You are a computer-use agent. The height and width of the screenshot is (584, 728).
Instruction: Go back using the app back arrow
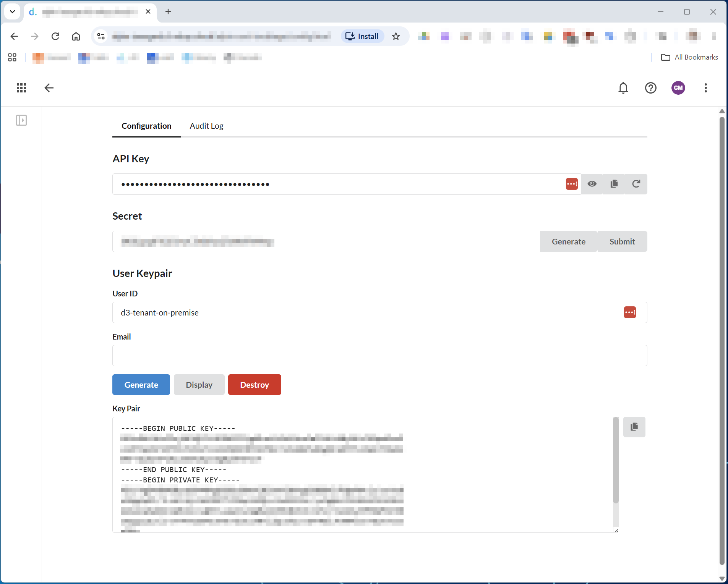(49, 88)
